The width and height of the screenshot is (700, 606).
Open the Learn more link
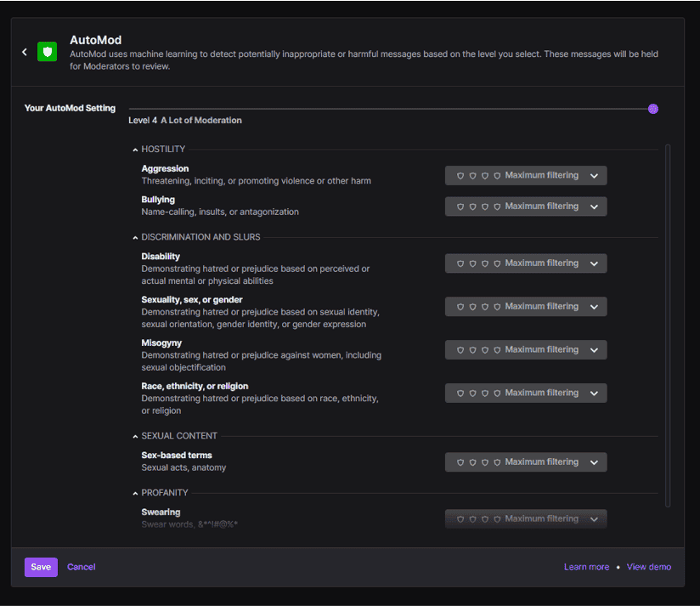click(586, 566)
